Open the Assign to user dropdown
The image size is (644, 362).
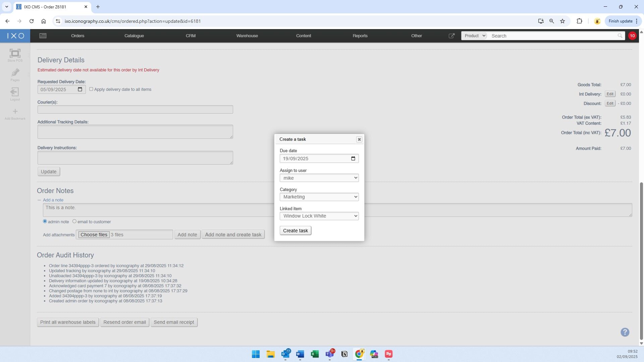319,178
